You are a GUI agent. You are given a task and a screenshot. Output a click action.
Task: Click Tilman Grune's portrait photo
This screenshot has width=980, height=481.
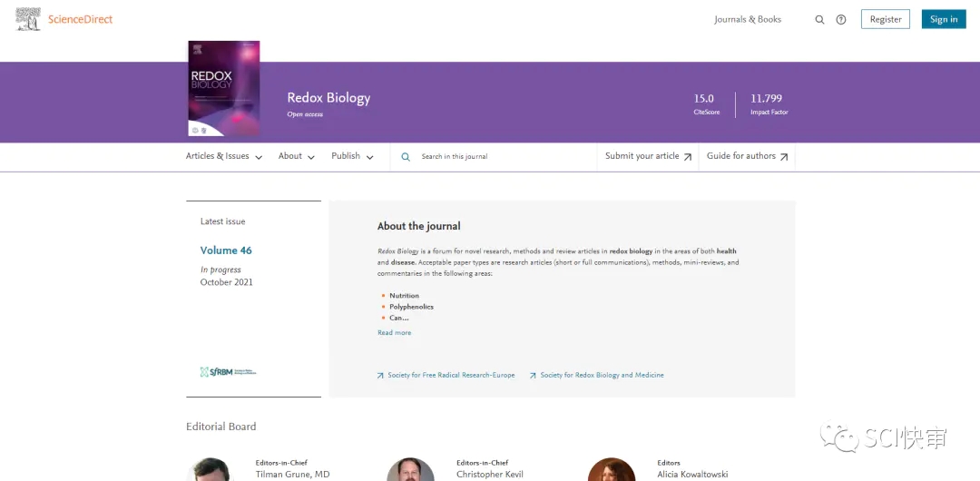[x=211, y=470]
